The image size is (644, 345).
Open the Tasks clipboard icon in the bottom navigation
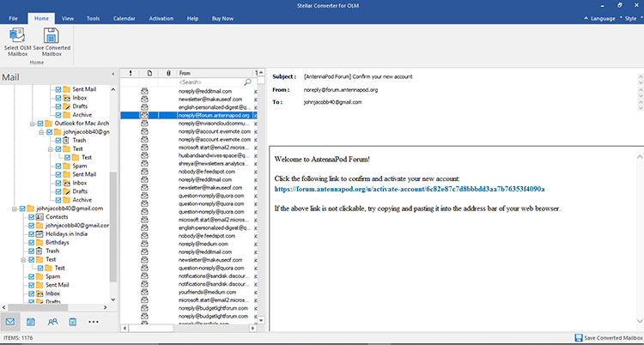coord(73,322)
